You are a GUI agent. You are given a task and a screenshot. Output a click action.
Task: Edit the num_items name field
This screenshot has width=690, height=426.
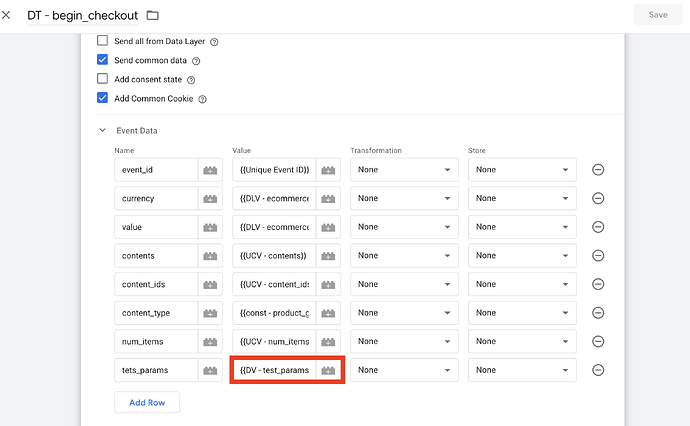[x=156, y=342]
